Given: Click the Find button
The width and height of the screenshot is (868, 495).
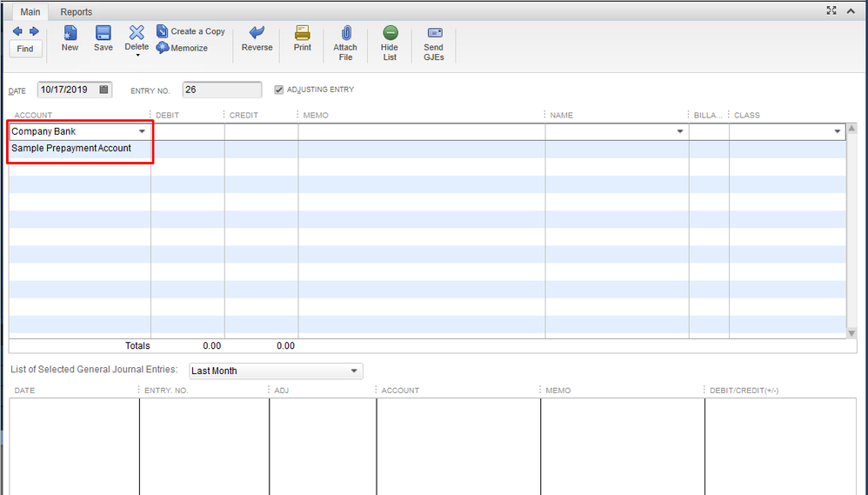Looking at the screenshot, I should (x=25, y=49).
